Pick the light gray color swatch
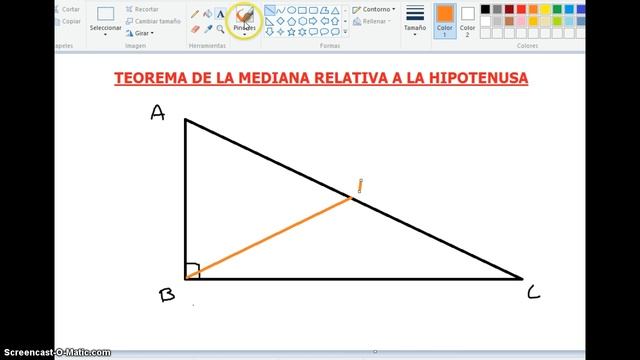The height and width of the screenshot is (360, 640). pos(497,21)
